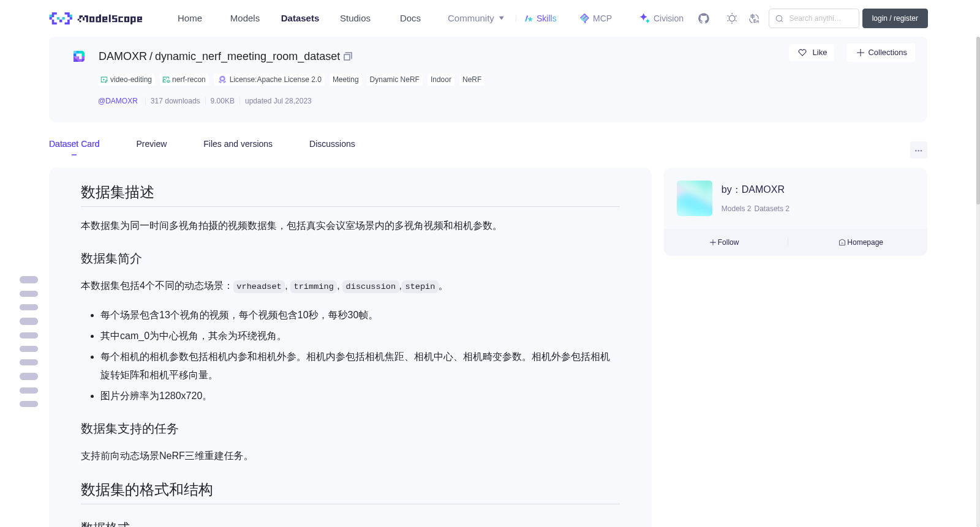
Task: Click the login / register button
Action: [x=895, y=18]
